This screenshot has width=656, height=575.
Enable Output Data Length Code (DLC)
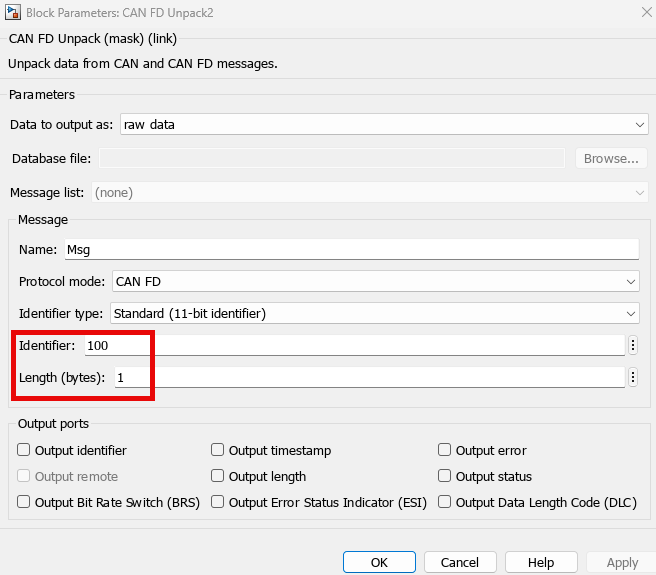445,503
